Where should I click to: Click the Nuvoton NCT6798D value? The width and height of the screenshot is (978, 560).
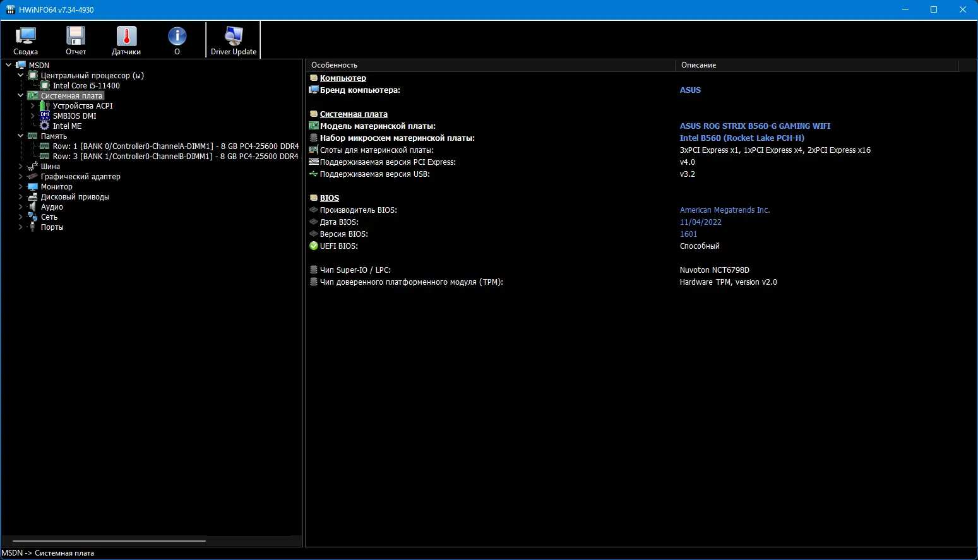[715, 270]
